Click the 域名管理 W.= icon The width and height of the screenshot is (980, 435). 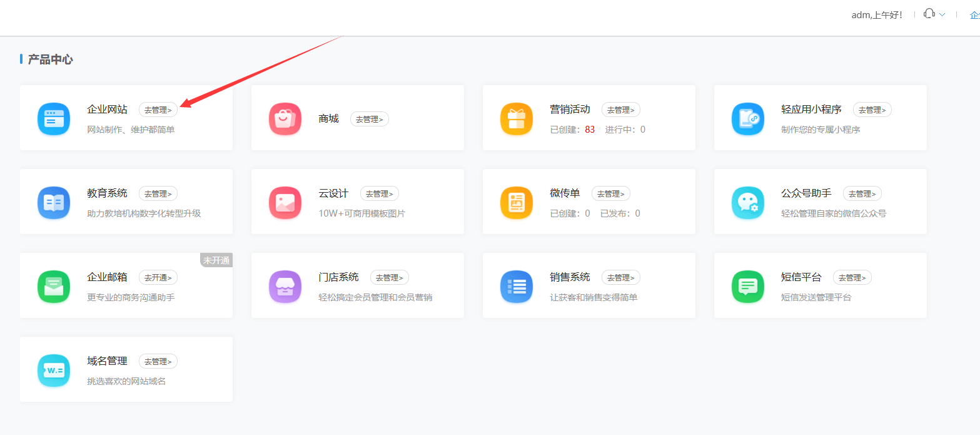[54, 371]
